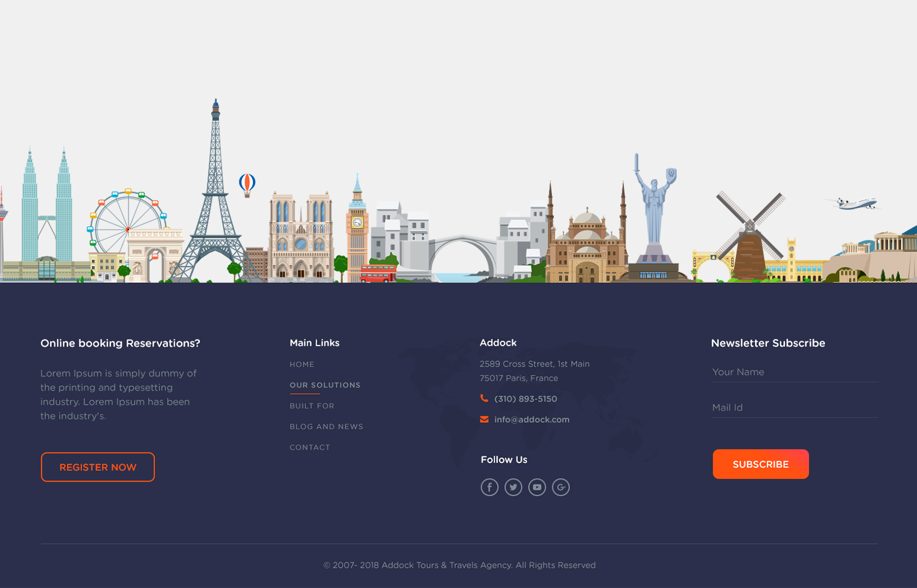Click the (310) 893-5150 phone number
Viewport: 917px width, 588px height.
[x=525, y=399]
